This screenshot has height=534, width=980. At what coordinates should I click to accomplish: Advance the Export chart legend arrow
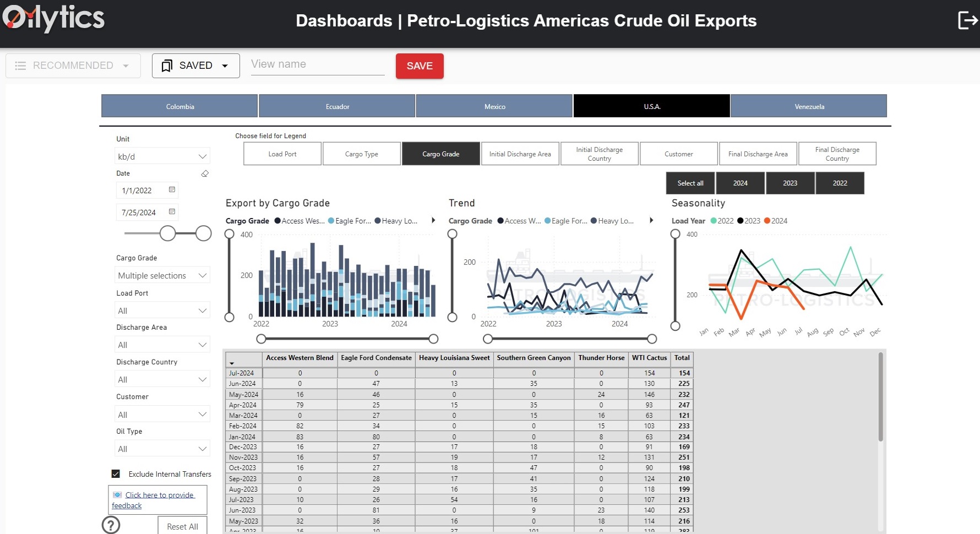433,220
